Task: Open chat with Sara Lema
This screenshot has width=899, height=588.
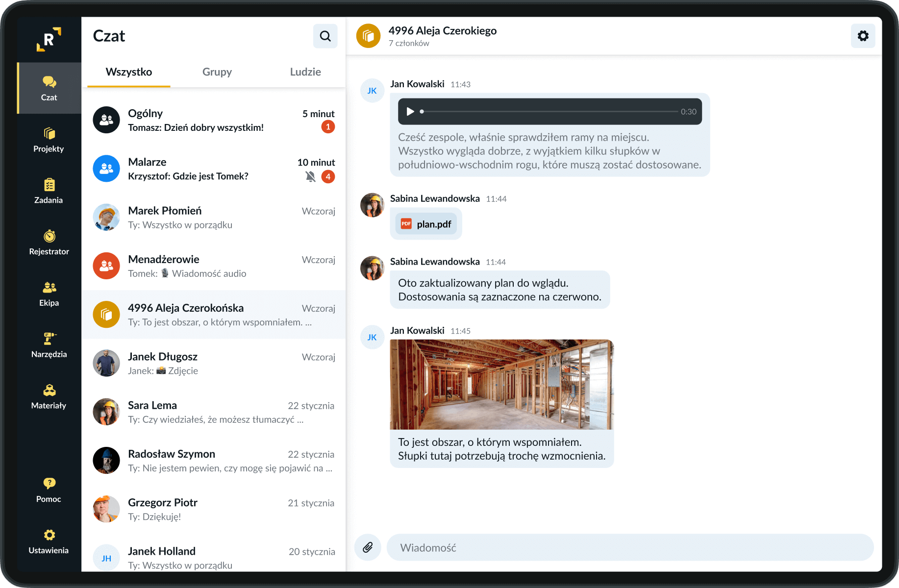Action: pos(214,412)
